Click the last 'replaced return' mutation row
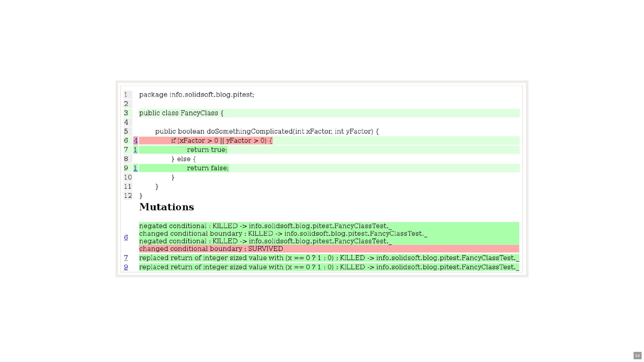This screenshot has height=362, width=644. tap(329, 267)
